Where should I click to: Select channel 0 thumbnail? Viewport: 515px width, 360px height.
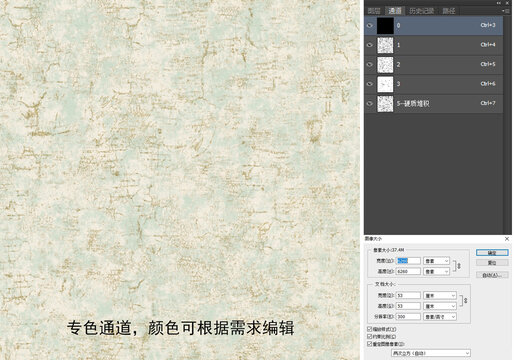pos(385,26)
